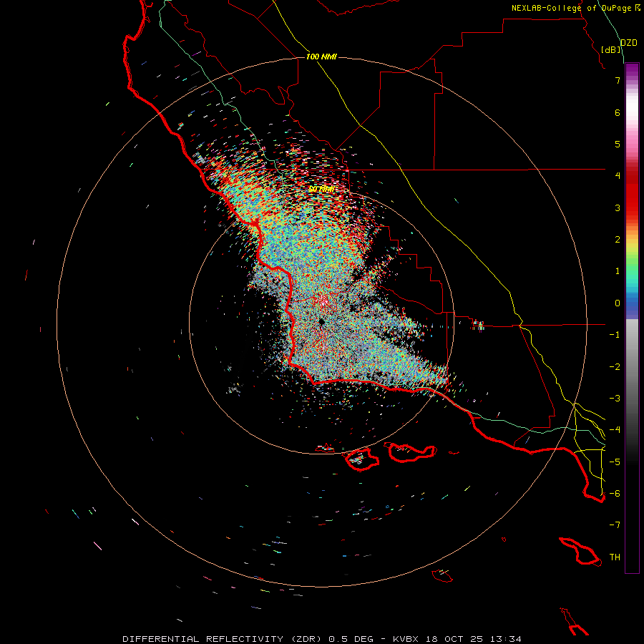644x644 pixels.
Task: Click the -3 value on color scale
Action: click(615, 399)
